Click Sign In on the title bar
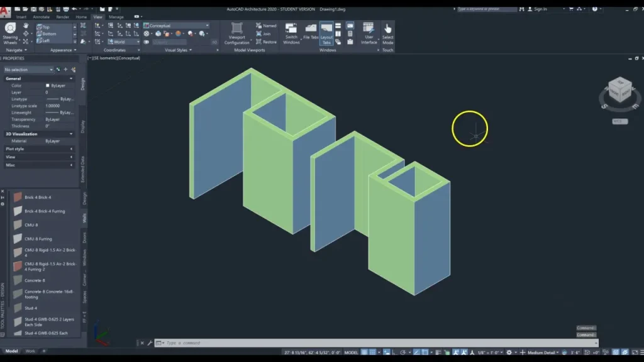644x362 pixels. coord(541,9)
